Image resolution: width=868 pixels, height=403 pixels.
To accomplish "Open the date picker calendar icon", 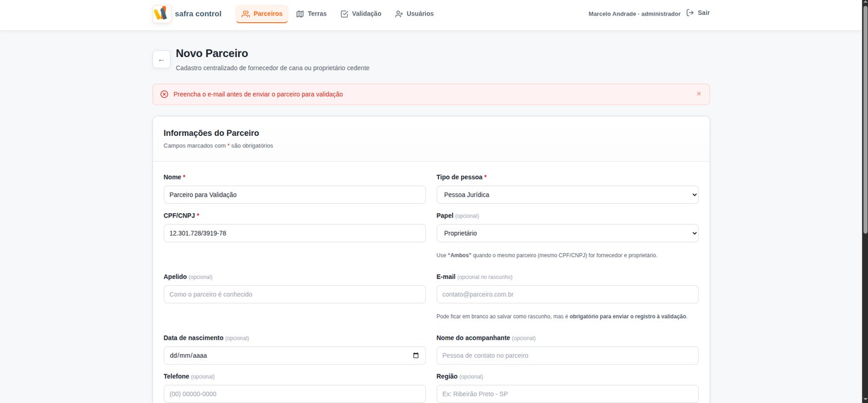I will (x=415, y=355).
